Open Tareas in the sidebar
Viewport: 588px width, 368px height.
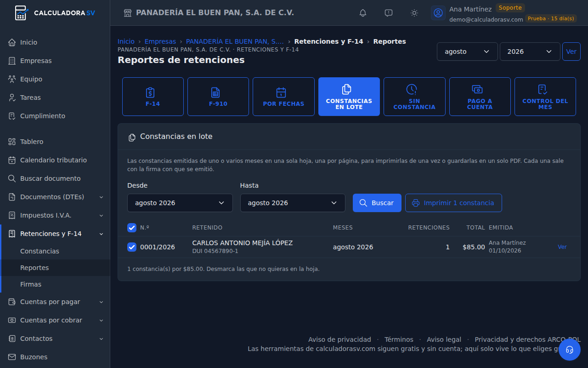coord(55,98)
